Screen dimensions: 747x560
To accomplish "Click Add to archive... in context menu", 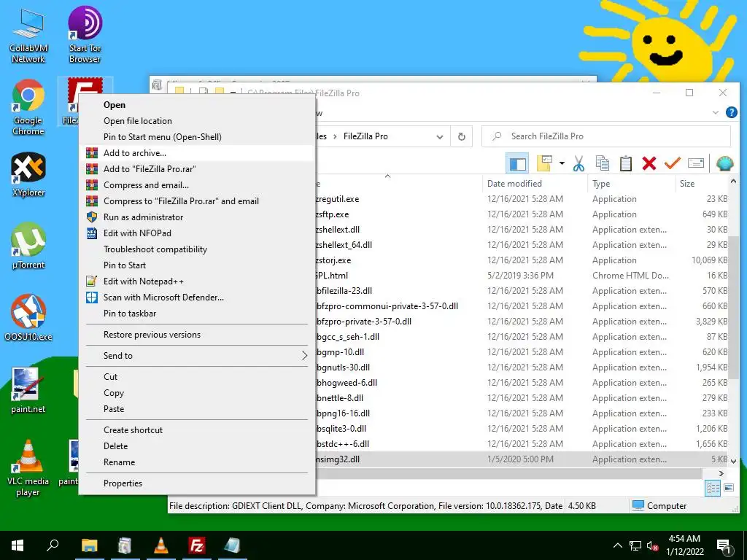I will (x=197, y=153).
